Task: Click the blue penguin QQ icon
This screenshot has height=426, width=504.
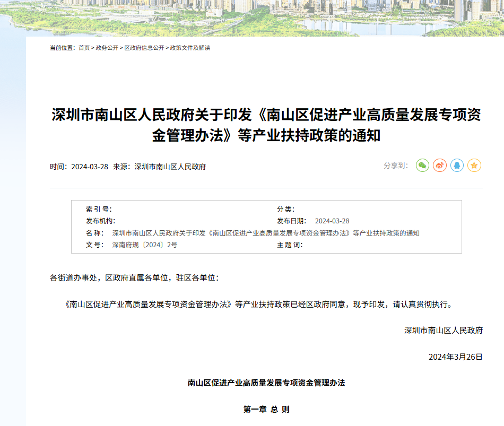Action: [457, 166]
